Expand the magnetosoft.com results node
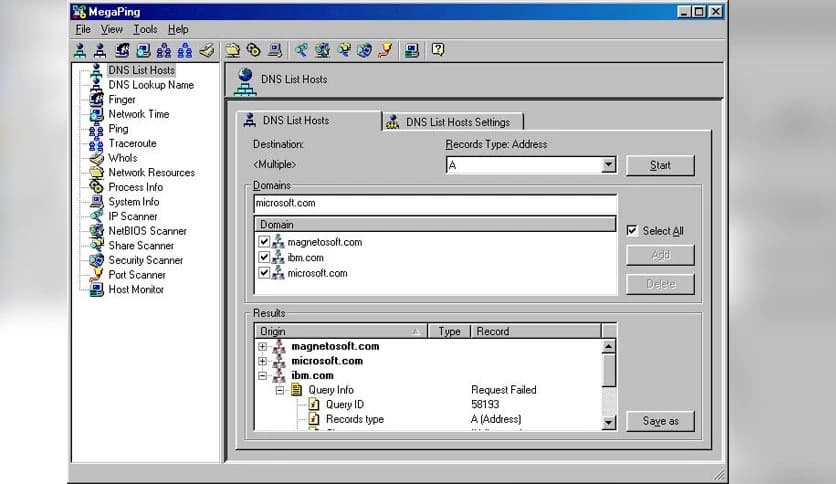 point(263,347)
